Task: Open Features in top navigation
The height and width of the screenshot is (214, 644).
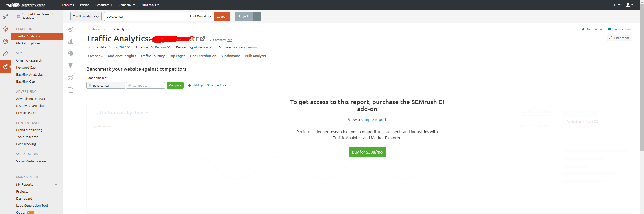Action: coord(68,5)
